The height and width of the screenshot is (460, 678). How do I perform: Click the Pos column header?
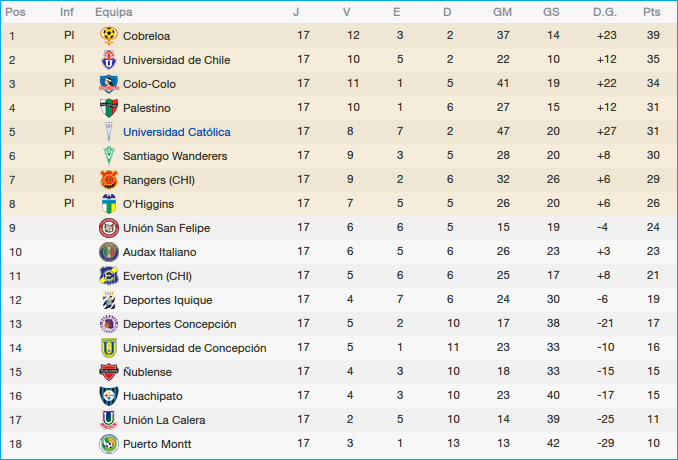point(16,12)
